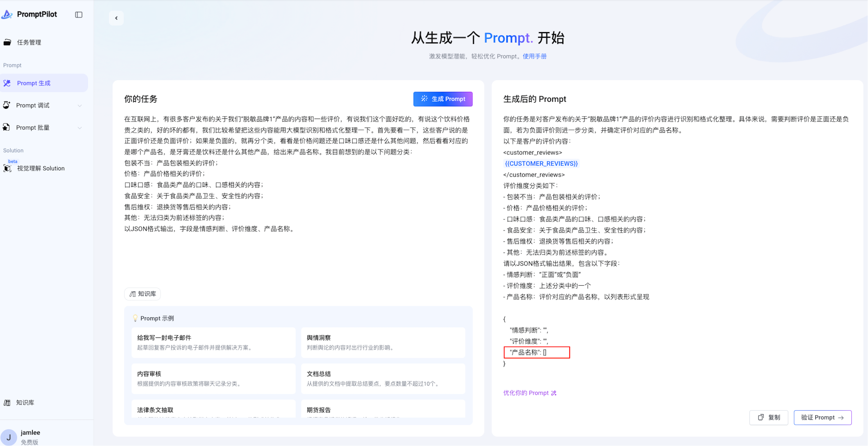Image resolution: width=868 pixels, height=446 pixels.
Task: Open the 使用手册 link
Action: [x=534, y=56]
